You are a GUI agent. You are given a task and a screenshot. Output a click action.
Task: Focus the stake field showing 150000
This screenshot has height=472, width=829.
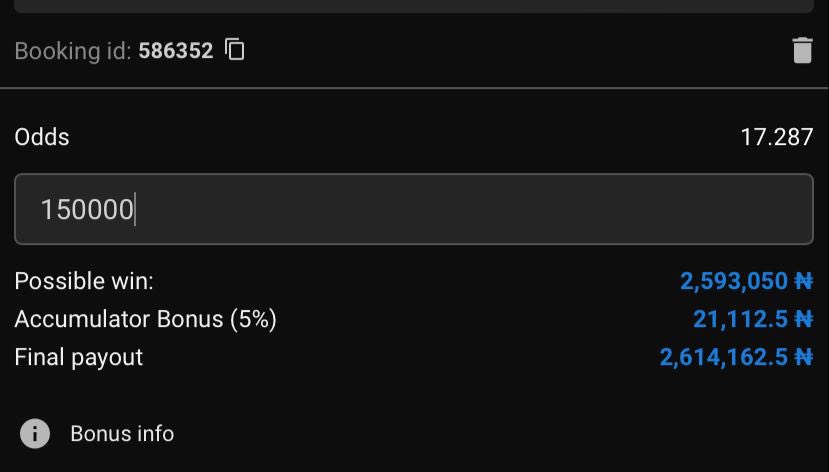pos(413,209)
